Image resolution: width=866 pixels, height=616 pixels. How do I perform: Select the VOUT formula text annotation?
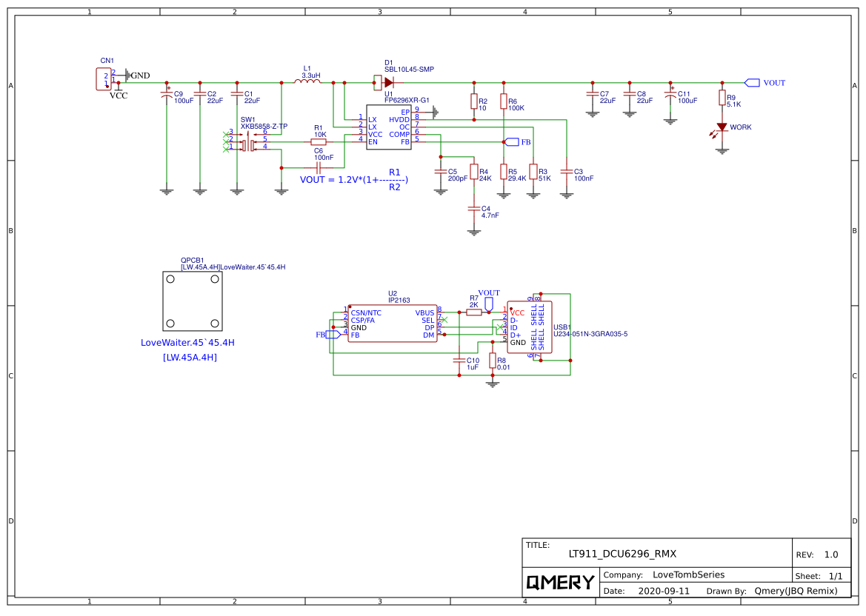pos(354,180)
